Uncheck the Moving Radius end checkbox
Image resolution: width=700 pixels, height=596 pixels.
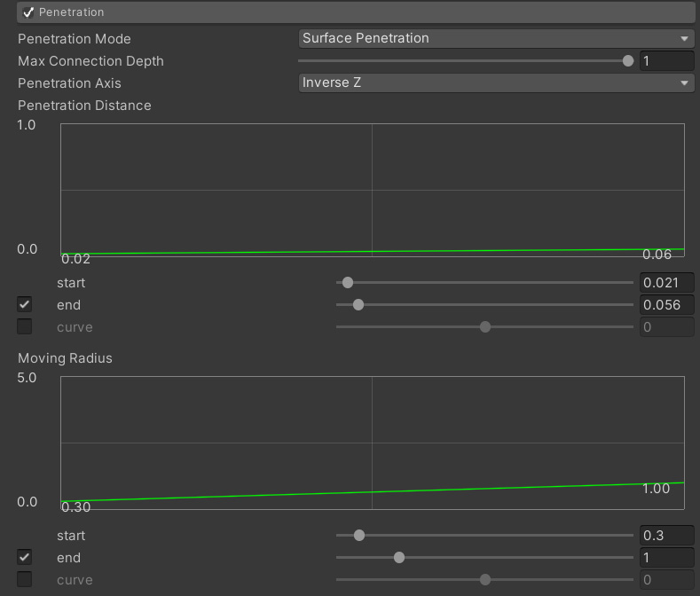click(25, 557)
